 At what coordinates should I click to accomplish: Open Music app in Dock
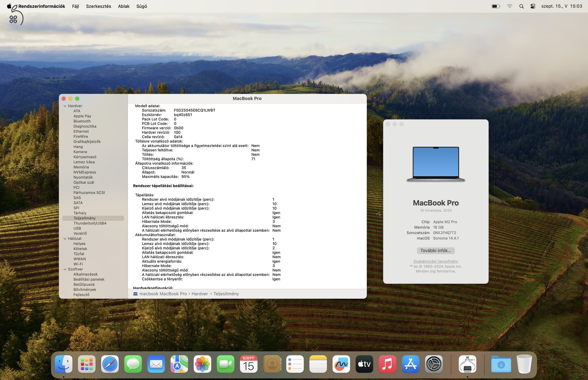point(388,364)
